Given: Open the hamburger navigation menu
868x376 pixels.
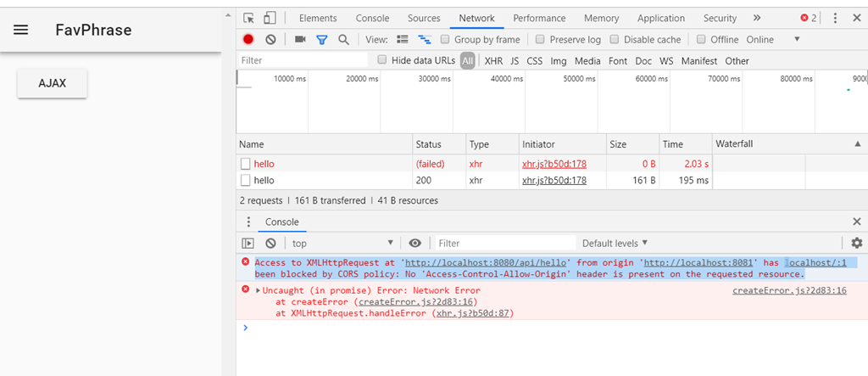Looking at the screenshot, I should coord(21,30).
